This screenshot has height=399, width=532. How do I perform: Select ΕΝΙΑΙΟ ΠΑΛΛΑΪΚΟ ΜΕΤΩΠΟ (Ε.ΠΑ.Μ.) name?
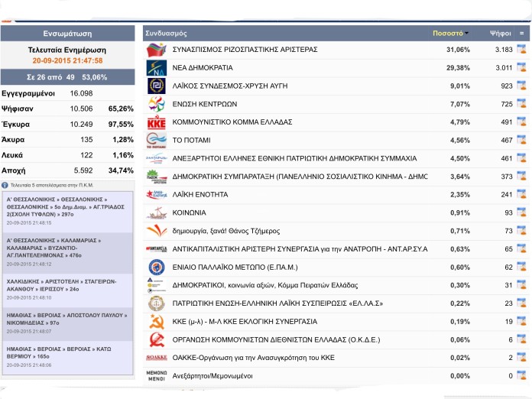click(x=235, y=268)
